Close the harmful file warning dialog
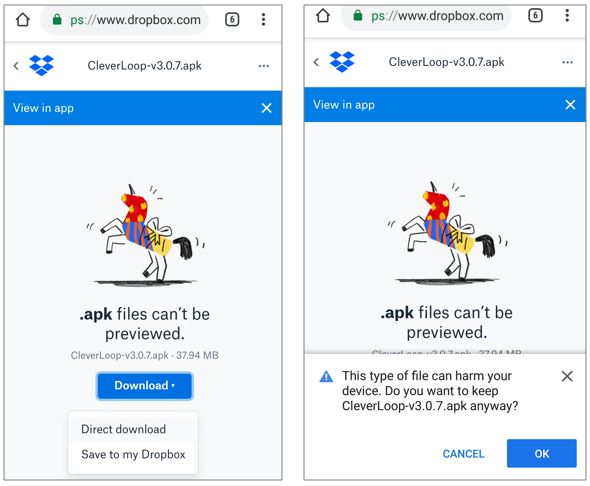This screenshot has height=486, width=590. pos(567,376)
